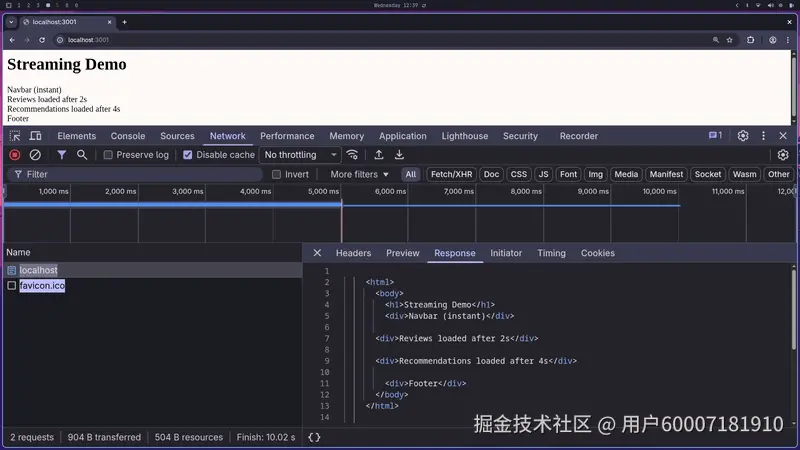The width and height of the screenshot is (800, 450).
Task: Pretty print response with braces icon
Action: pos(314,437)
